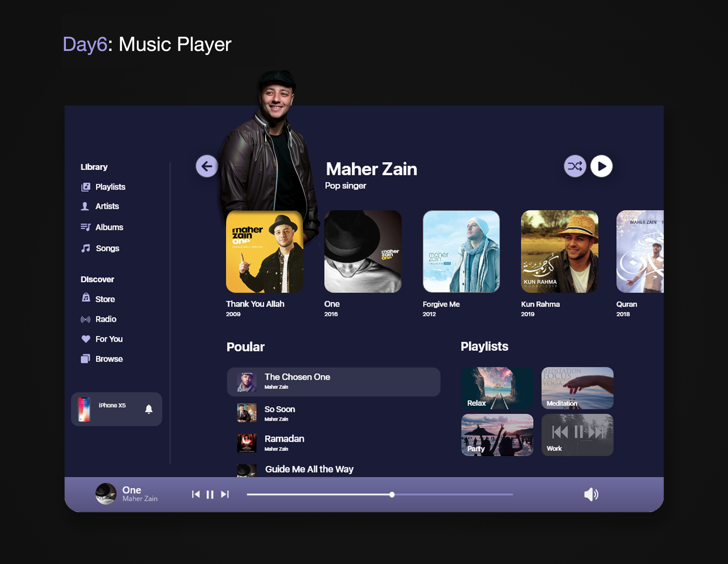Click the unplayed portion of progress bar

[x=454, y=495]
